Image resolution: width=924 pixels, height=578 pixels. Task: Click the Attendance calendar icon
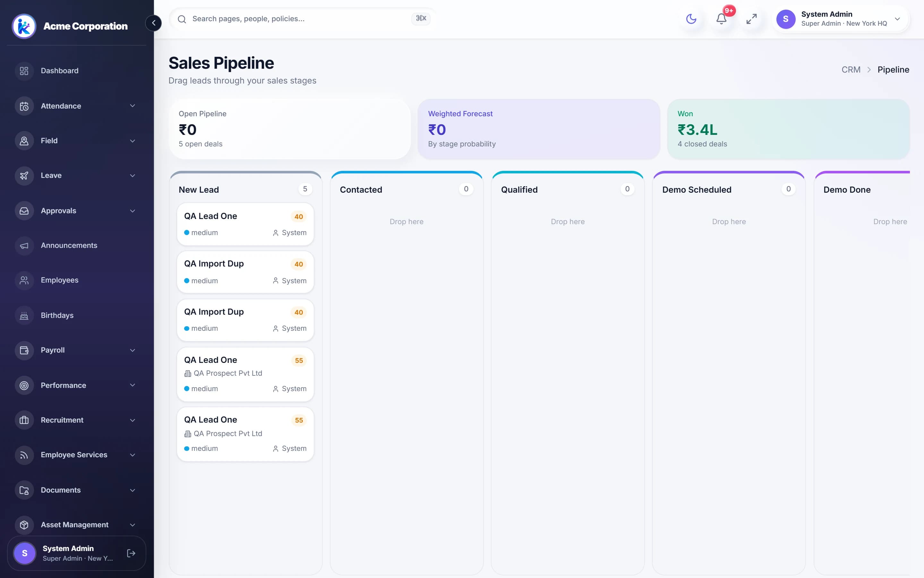click(24, 106)
